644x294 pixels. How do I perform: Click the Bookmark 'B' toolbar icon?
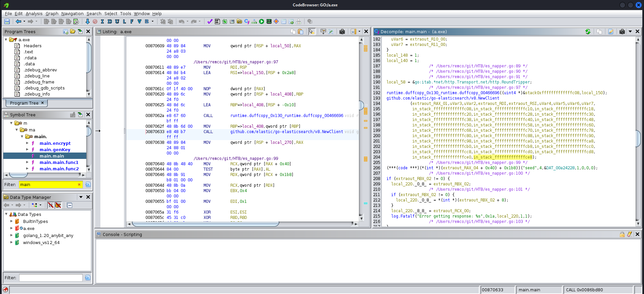point(147,21)
